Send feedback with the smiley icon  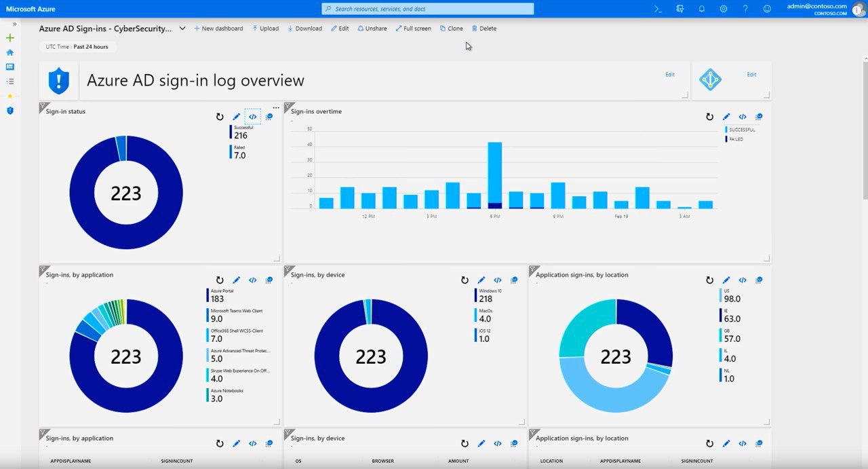[x=767, y=9]
